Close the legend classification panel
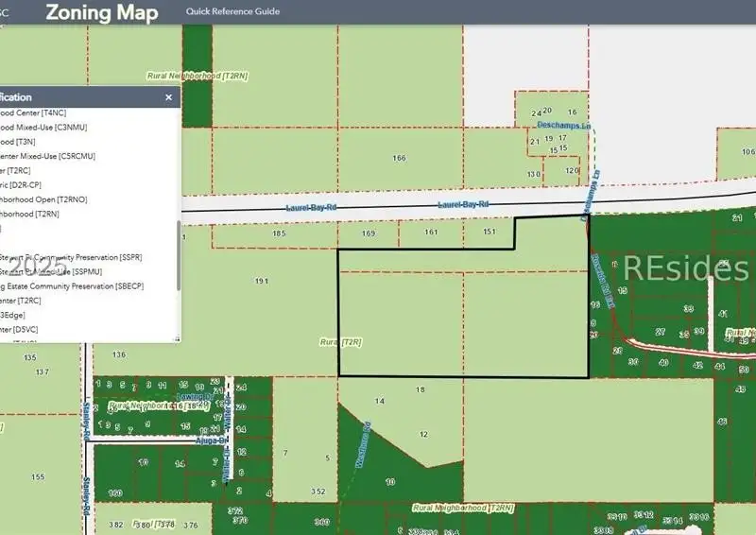Viewport: 756px width, 535px height. tap(169, 96)
